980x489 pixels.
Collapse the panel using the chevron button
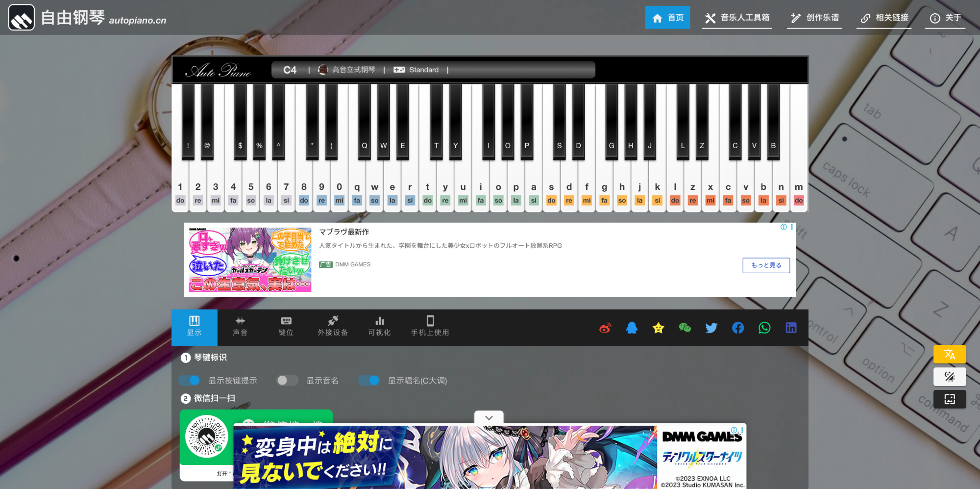(488, 418)
